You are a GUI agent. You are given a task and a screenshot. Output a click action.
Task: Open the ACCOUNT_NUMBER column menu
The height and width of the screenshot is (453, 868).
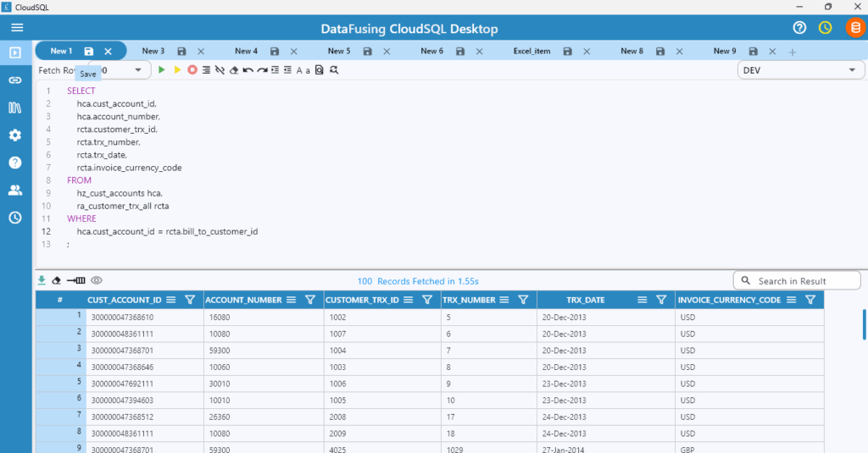pos(292,300)
